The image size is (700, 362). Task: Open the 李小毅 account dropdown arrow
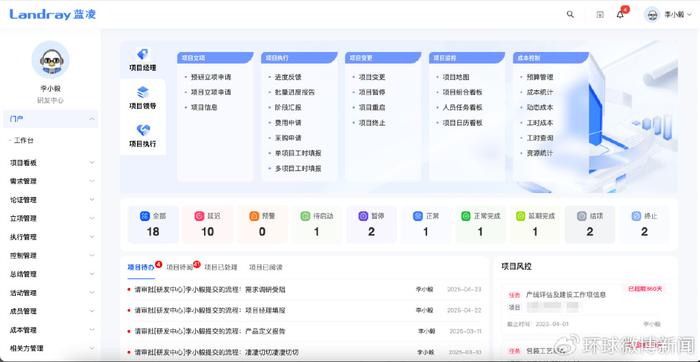690,15
